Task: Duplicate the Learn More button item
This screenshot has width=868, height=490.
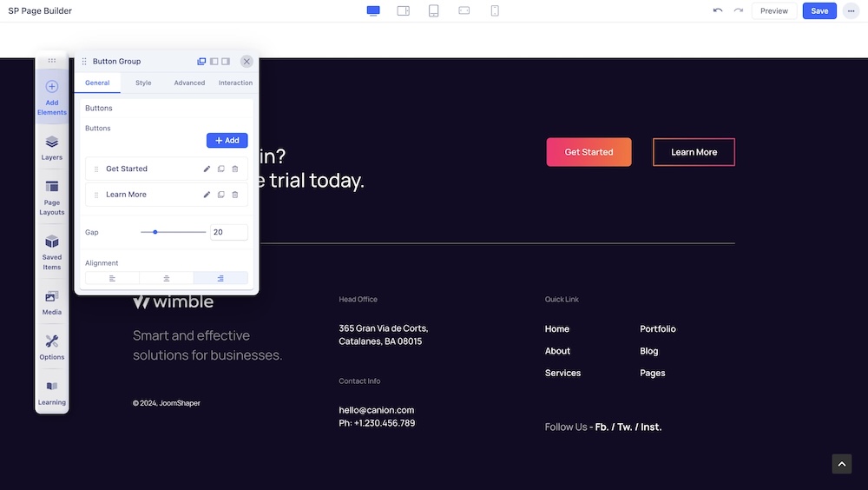Action: click(x=220, y=195)
